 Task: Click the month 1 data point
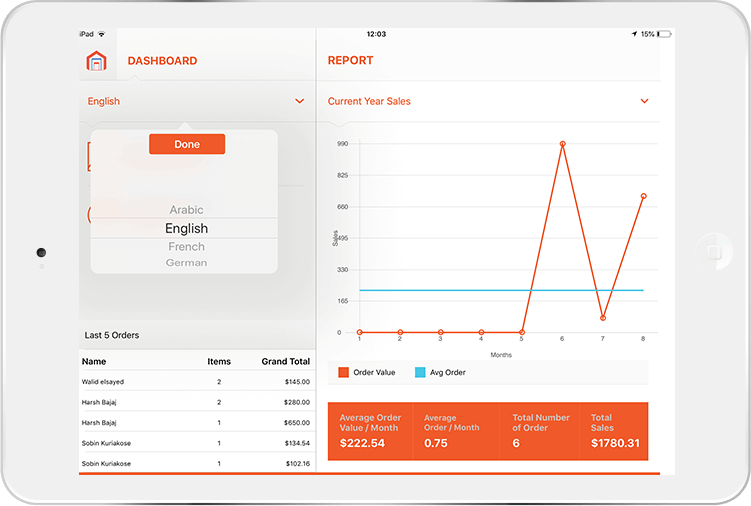[360, 332]
